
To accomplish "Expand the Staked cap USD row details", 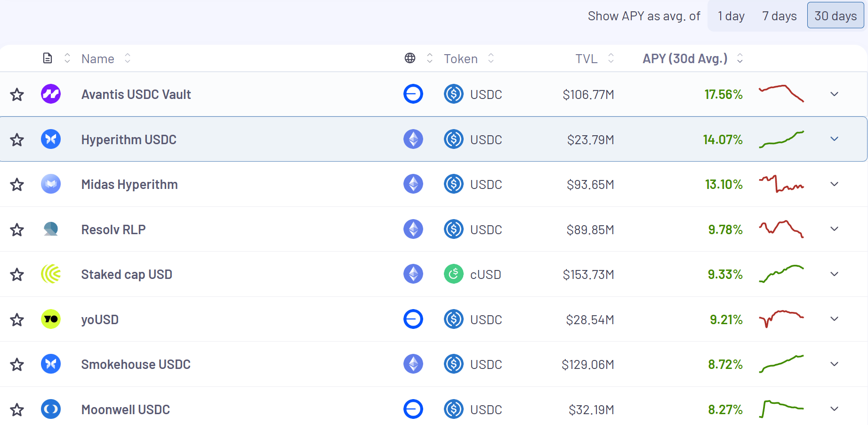I will pyautogui.click(x=834, y=274).
